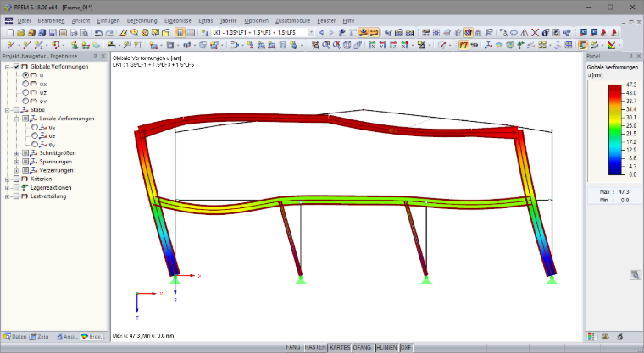Open the filter tab icon at panel bottom
644x353 pixels.
pos(619,336)
